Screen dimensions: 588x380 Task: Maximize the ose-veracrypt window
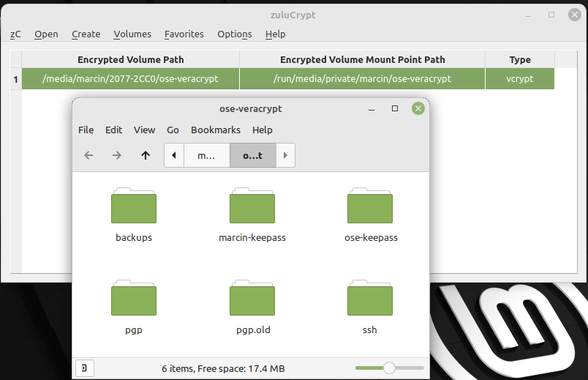(x=395, y=108)
